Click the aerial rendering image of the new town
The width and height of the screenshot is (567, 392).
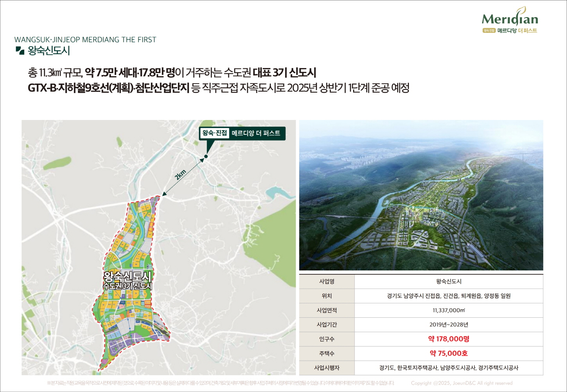coord(421,195)
